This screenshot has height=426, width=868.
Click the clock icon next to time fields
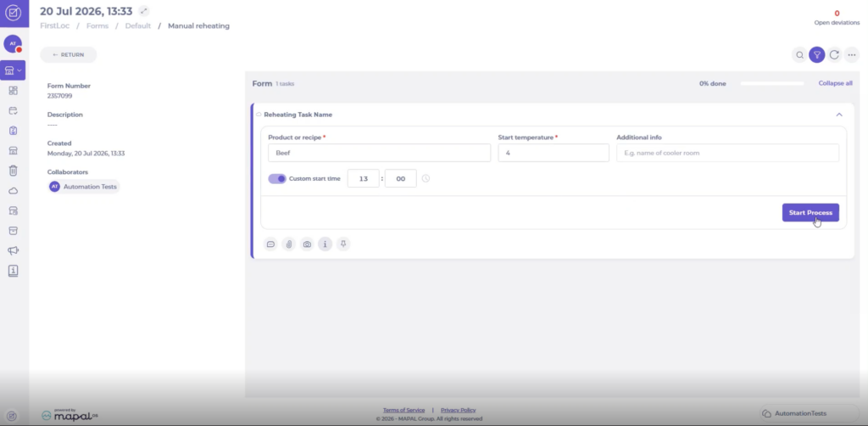(x=426, y=178)
